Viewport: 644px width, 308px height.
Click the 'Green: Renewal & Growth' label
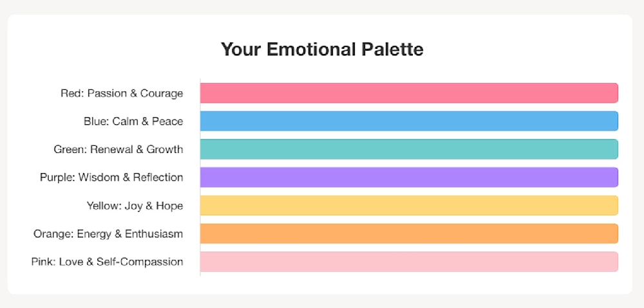(118, 149)
